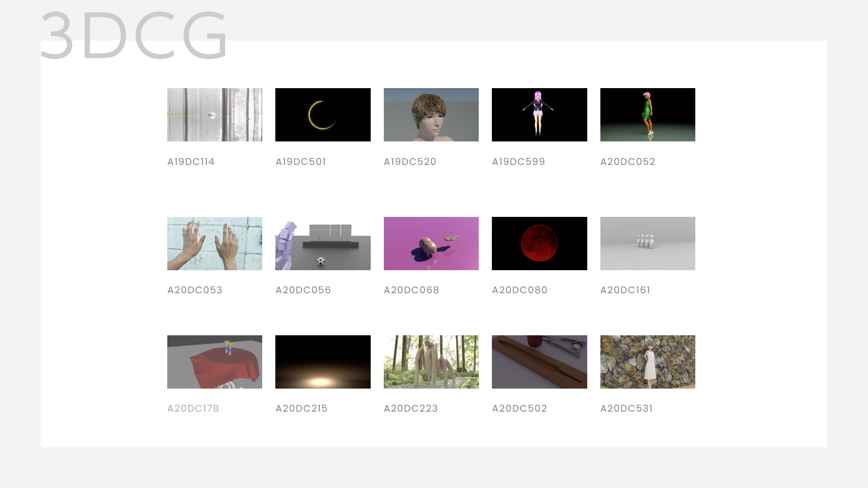Open the A20DC223 forest creature thumbnail
Viewport: 868px width, 488px height.
[431, 362]
